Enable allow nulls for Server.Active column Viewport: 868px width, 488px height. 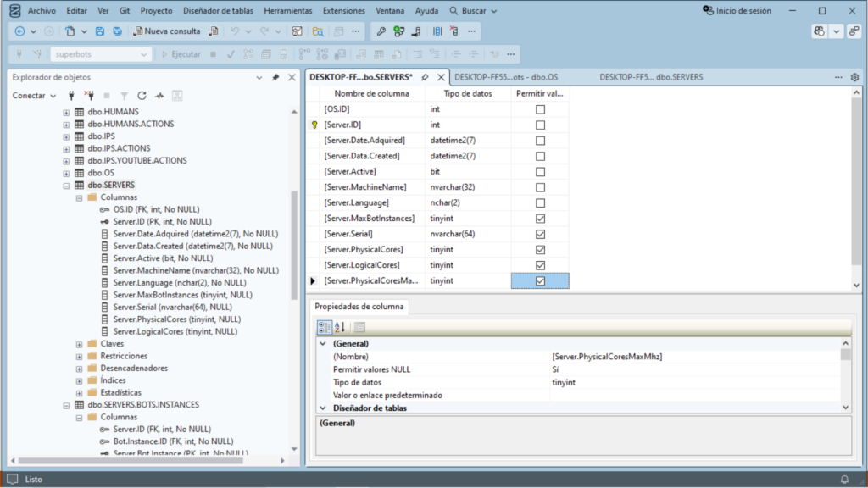[x=540, y=172]
